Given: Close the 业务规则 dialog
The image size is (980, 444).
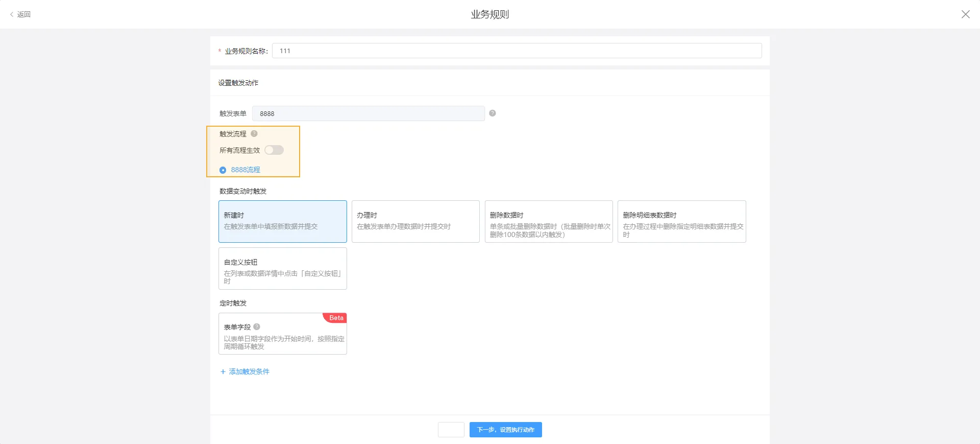Looking at the screenshot, I should pyautogui.click(x=965, y=14).
